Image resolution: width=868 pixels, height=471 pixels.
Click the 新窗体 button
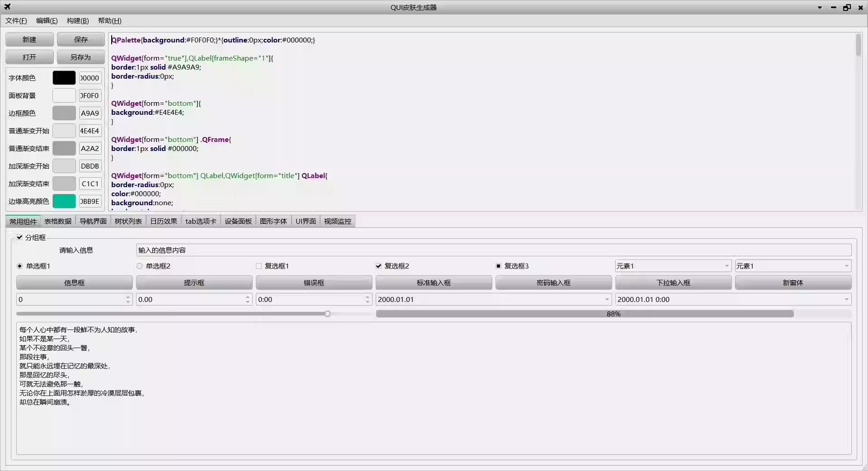(x=793, y=283)
